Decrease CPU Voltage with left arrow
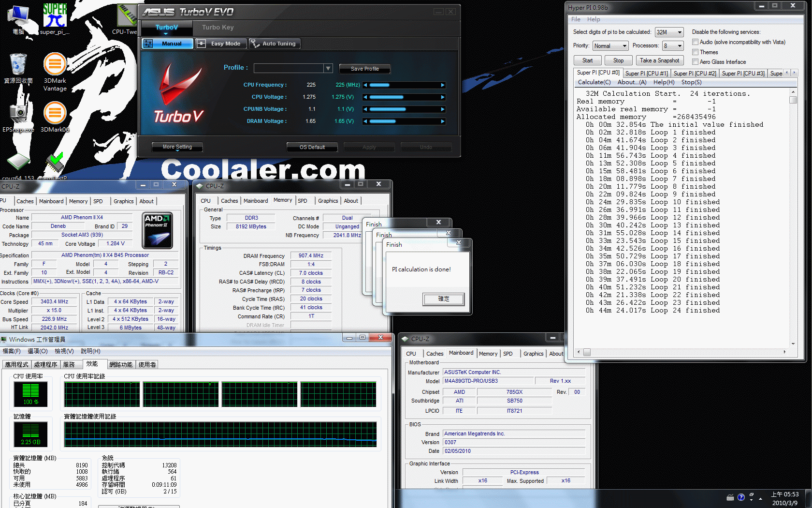This screenshot has height=508, width=812. 365,97
